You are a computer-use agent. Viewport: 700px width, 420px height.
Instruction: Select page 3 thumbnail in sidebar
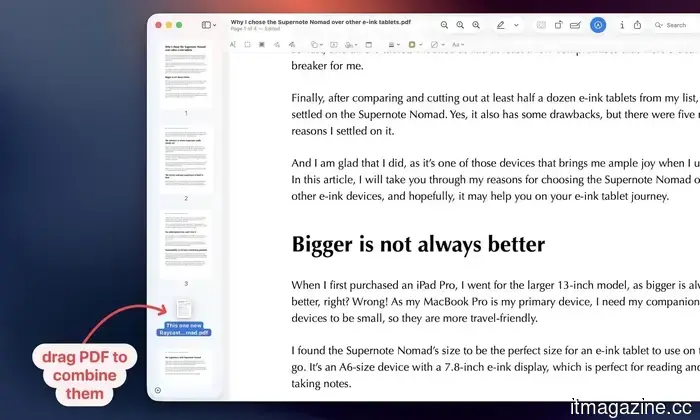(x=186, y=245)
